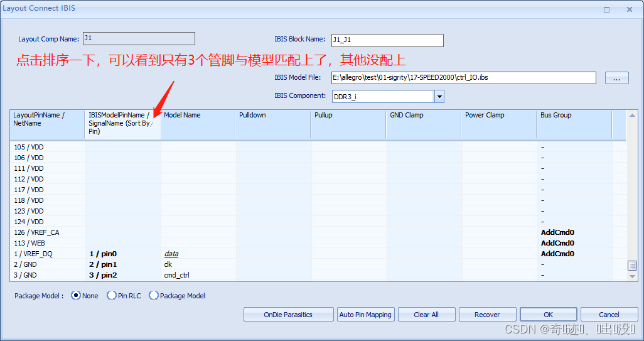Select the row 105 / VDD
The height and width of the screenshot is (341, 644).
click(x=318, y=147)
